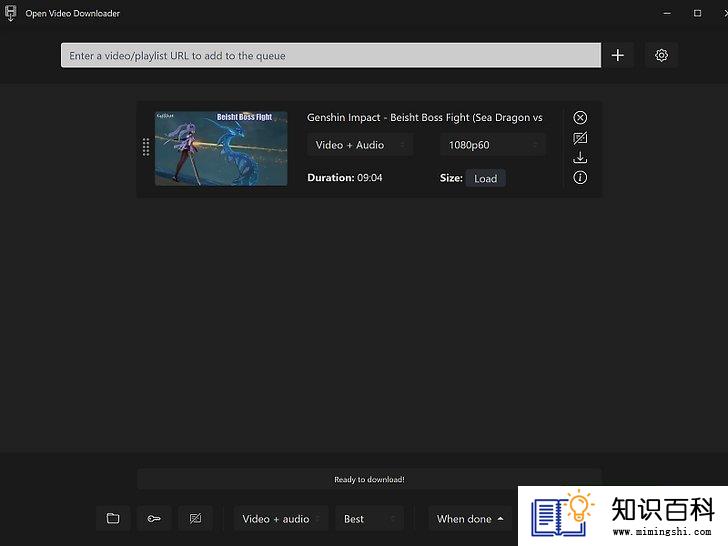Click the Beisht Boss Fight thumbnail
This screenshot has width=728, height=546.
(221, 149)
